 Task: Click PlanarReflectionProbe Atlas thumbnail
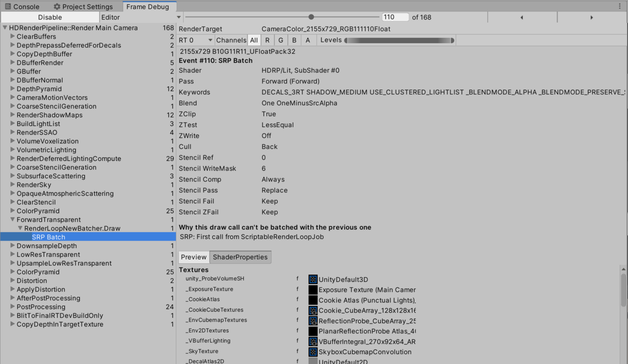313,331
